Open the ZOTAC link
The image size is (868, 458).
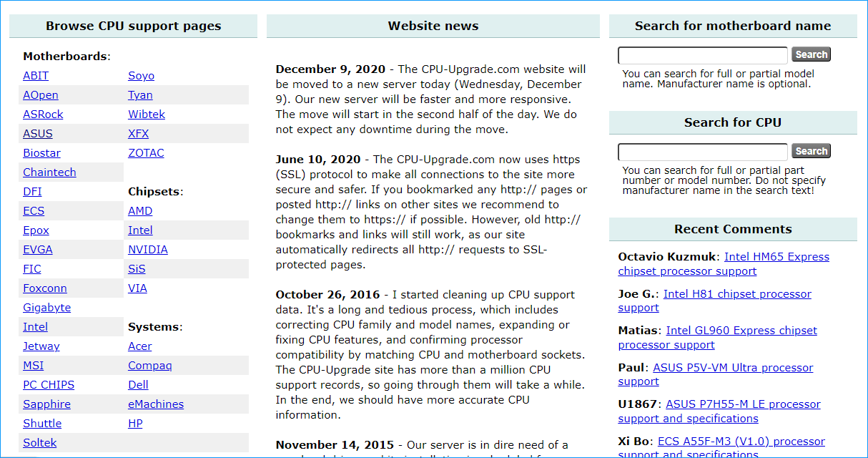(146, 153)
